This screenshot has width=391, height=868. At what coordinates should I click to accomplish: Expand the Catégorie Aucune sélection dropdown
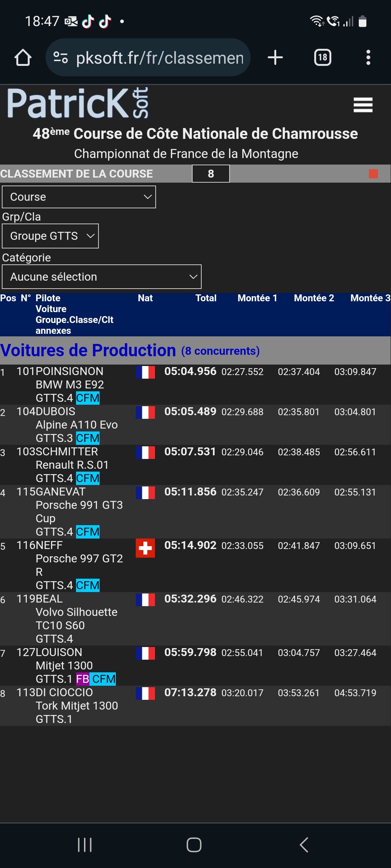pos(102,277)
